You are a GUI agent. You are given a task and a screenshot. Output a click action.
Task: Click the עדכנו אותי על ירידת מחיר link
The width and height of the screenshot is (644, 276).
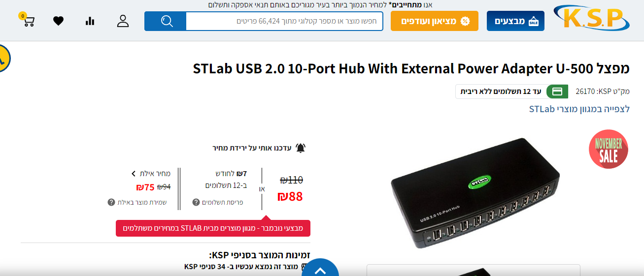(x=252, y=148)
